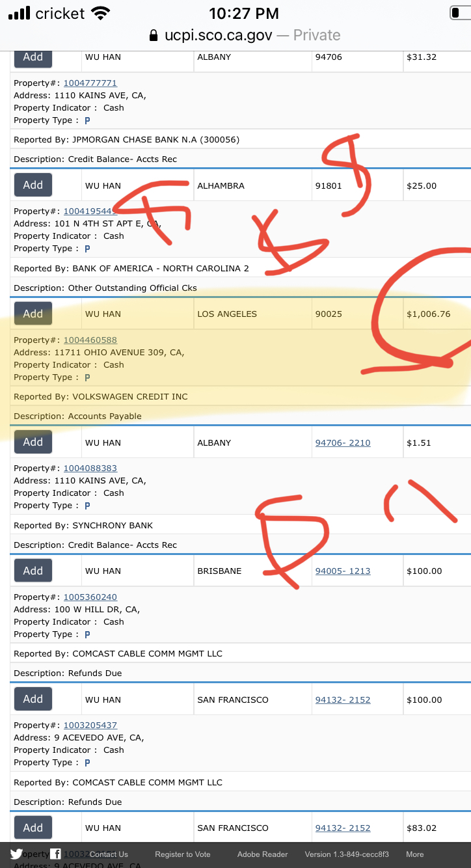Image resolution: width=471 pixels, height=868 pixels.
Task: Tap the Property Type P icon for 1004088383
Action: 87,506
